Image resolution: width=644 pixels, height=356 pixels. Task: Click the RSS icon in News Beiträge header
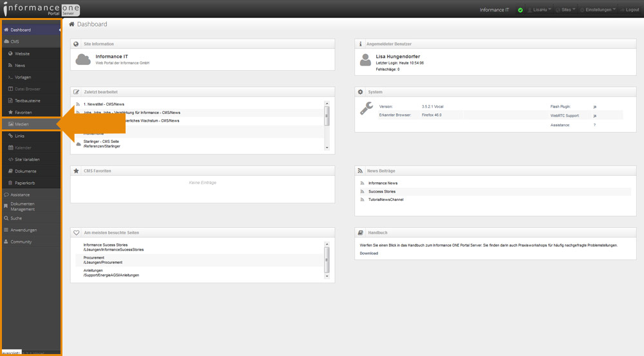360,171
